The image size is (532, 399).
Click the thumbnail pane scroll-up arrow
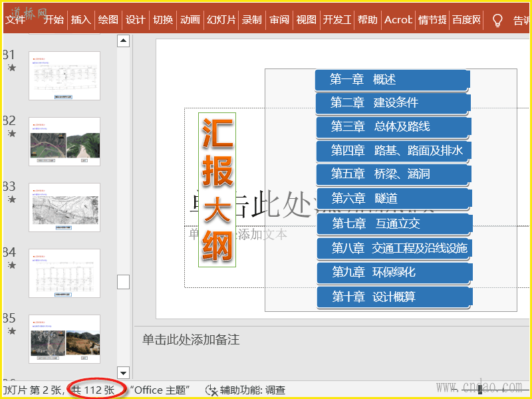[123, 41]
